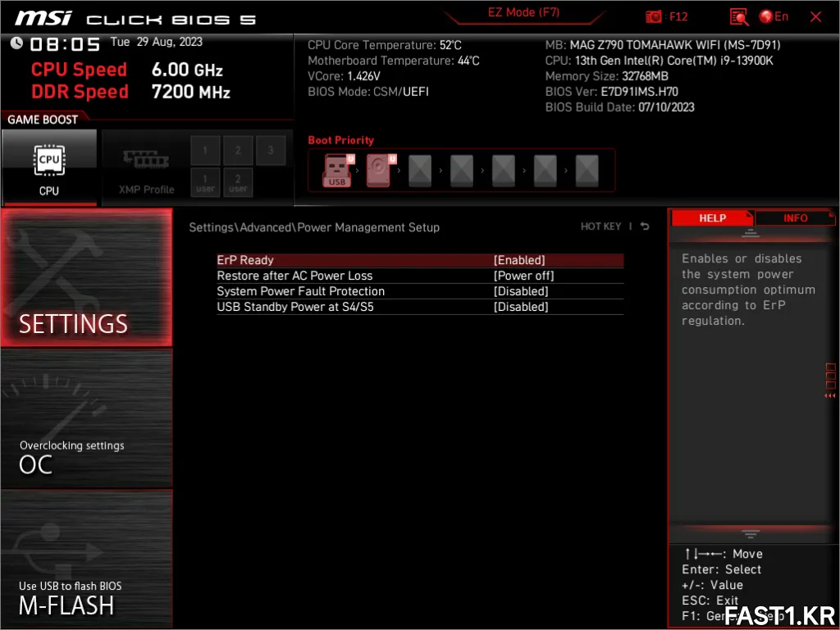This screenshot has height=630, width=840.
Task: Click the third boot priority slot
Action: [419, 171]
